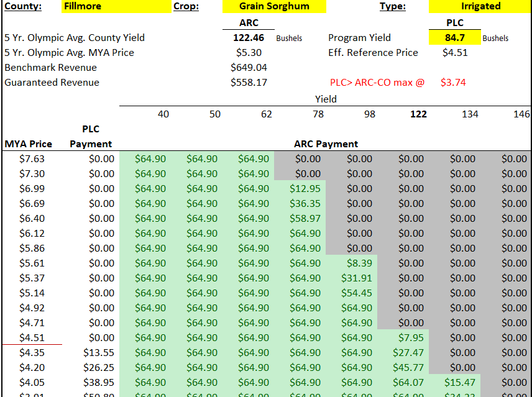Image resolution: width=532 pixels, height=397 pixels.
Task: Click the Program Yield 84.7 input cell
Action: point(455,38)
